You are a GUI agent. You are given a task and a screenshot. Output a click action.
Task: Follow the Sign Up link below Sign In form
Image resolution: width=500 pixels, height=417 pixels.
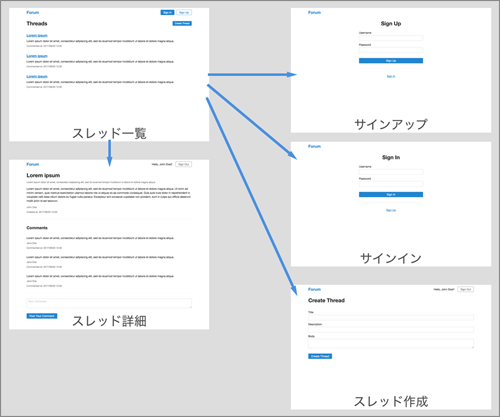[391, 210]
